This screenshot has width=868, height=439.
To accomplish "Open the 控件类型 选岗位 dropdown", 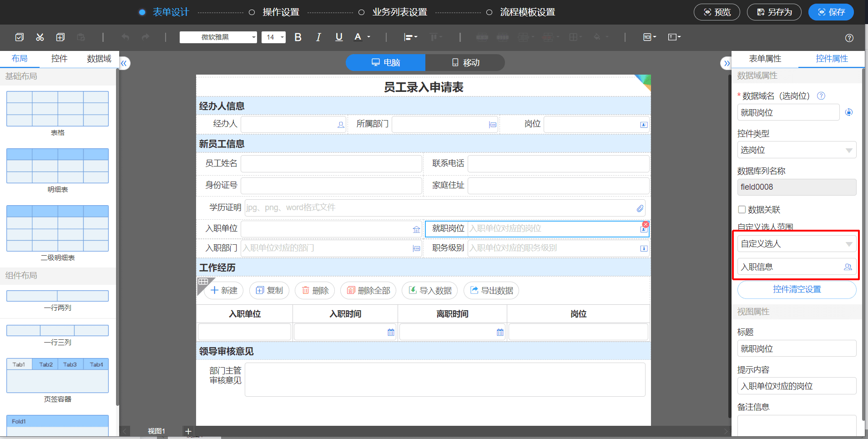I will 797,150.
